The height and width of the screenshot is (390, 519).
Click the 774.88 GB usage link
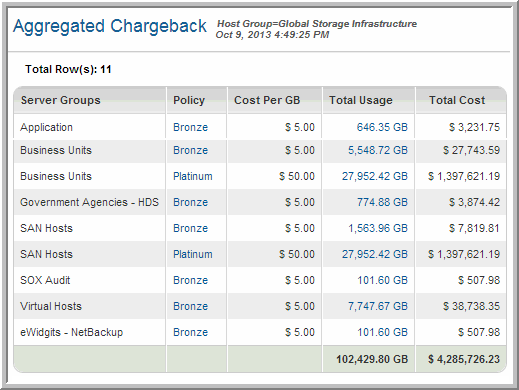tap(382, 202)
